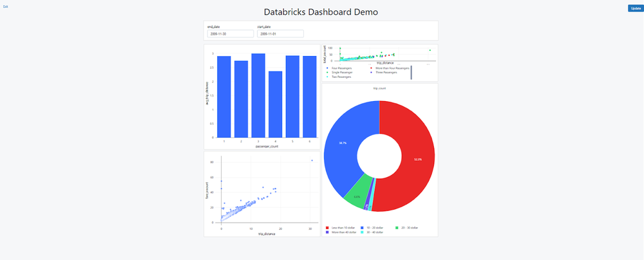Toggle 'Four Passengers' series in scatter legend

click(x=340, y=68)
